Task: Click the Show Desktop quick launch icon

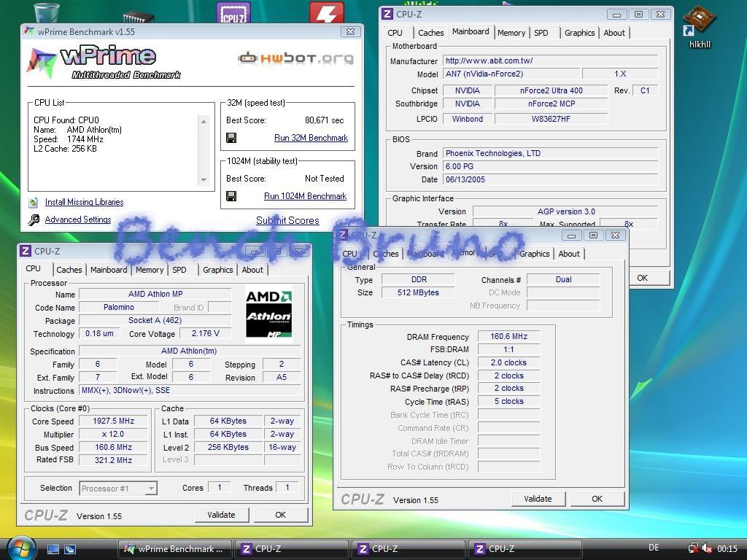Action: pyautogui.click(x=53, y=549)
